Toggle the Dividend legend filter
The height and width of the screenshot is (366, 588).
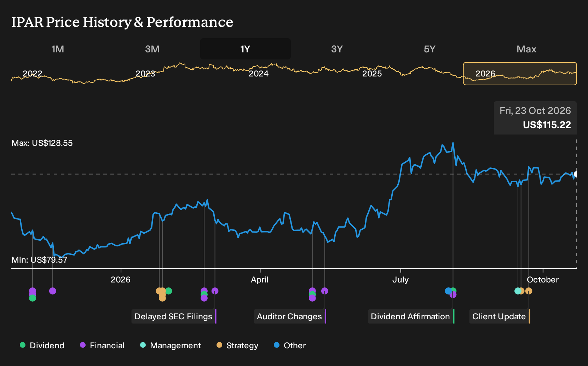[42, 345]
